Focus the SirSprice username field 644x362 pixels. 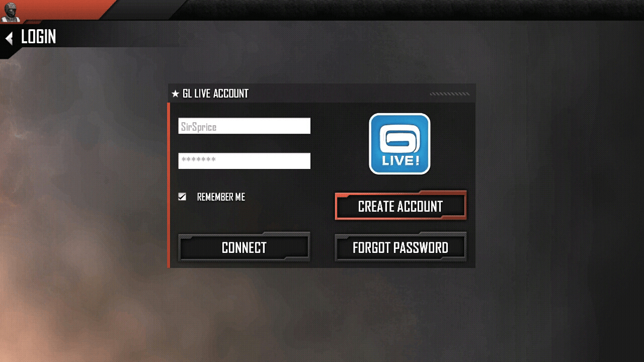244,126
